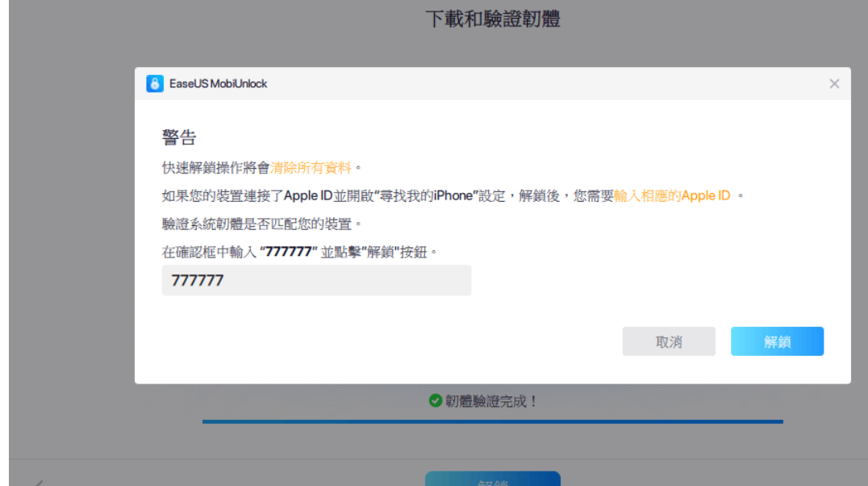This screenshot has height=486, width=868.
Task: Click the 韌體驗證完成！ status text
Action: point(491,401)
